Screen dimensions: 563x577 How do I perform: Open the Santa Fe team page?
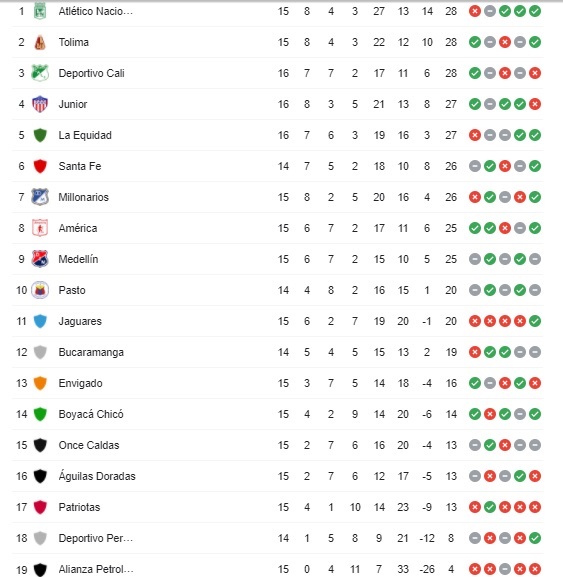pos(80,166)
